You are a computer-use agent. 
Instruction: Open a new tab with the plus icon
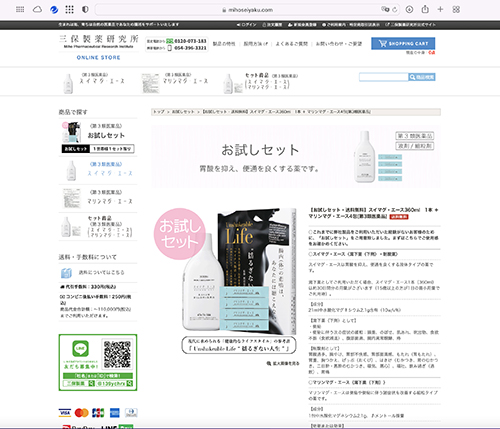(440, 9)
